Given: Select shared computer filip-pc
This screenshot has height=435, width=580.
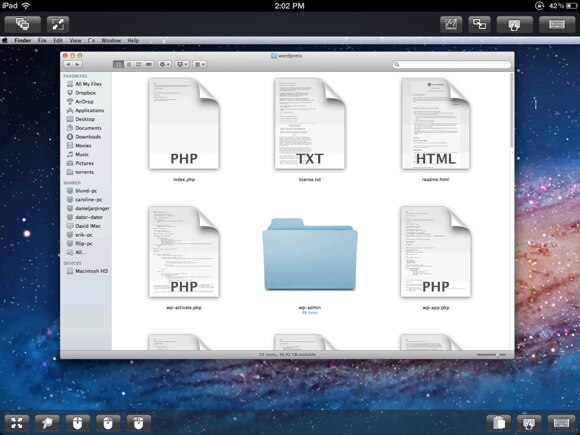Looking at the screenshot, I should pos(84,243).
